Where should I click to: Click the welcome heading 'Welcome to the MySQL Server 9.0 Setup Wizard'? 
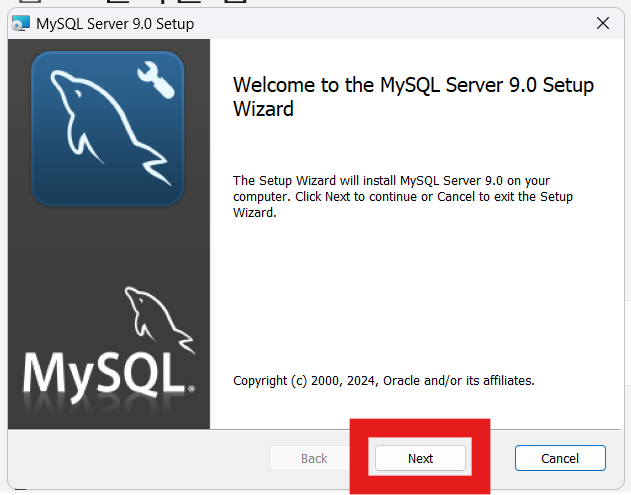point(413,97)
